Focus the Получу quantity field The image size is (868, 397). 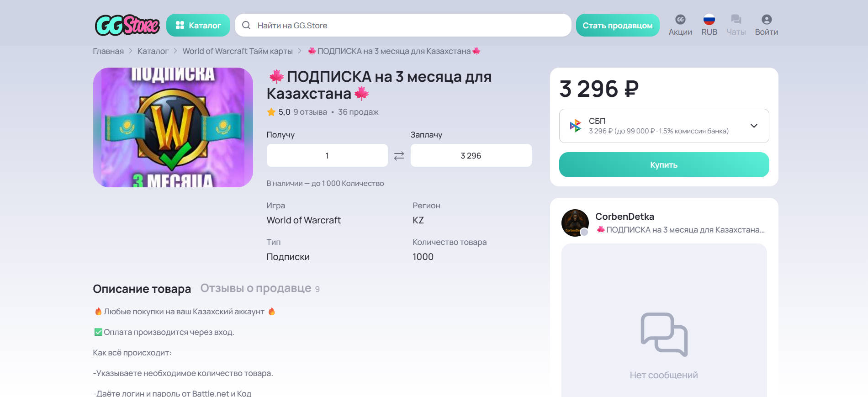[327, 155]
